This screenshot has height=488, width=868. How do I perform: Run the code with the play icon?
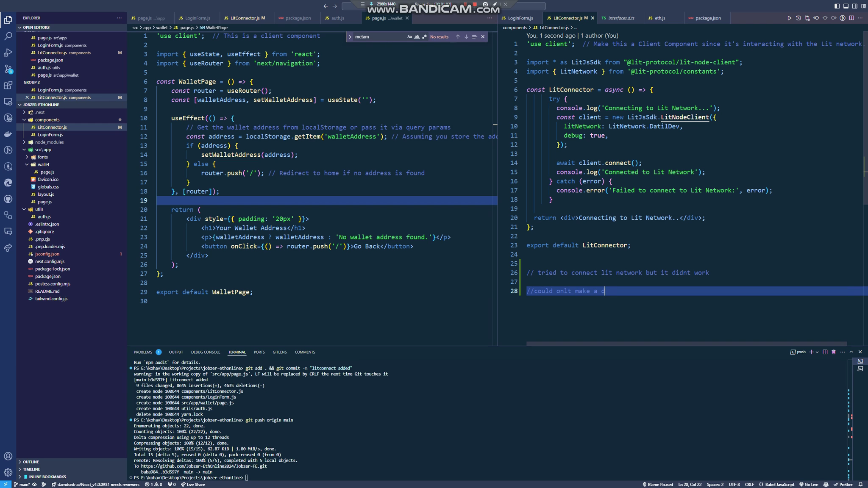click(x=789, y=18)
